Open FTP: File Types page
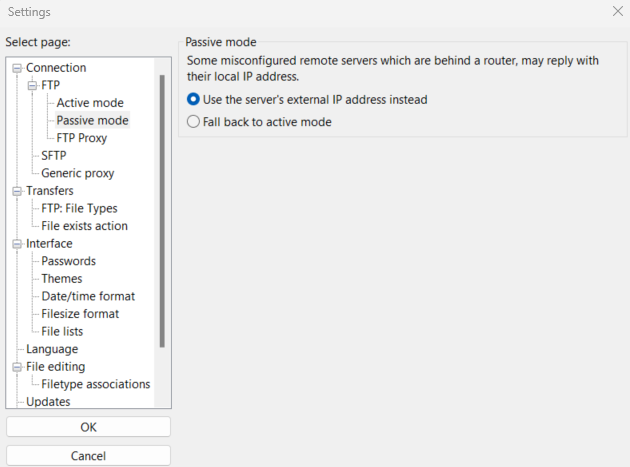 coord(79,208)
